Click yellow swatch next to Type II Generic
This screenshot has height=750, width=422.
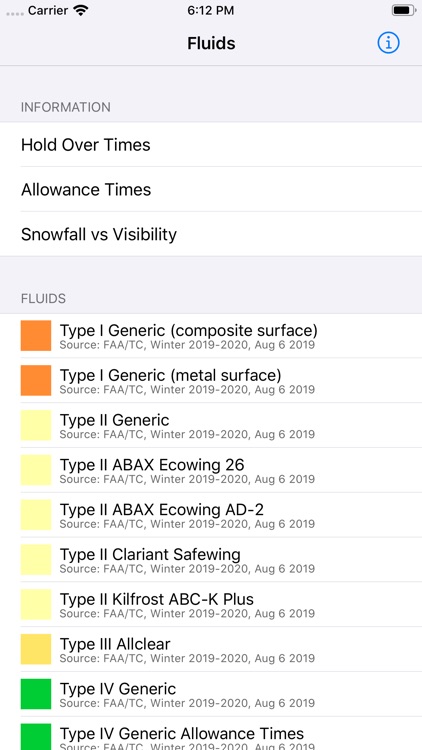click(x=36, y=425)
